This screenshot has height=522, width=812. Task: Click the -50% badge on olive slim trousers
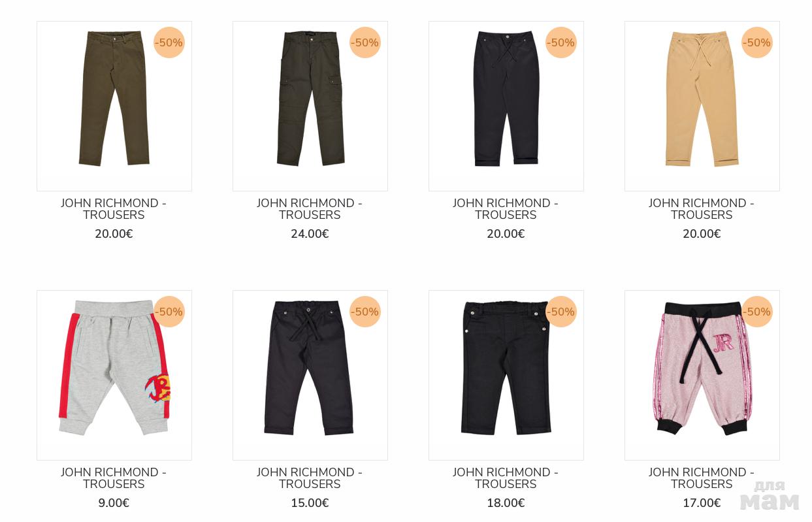point(169,42)
